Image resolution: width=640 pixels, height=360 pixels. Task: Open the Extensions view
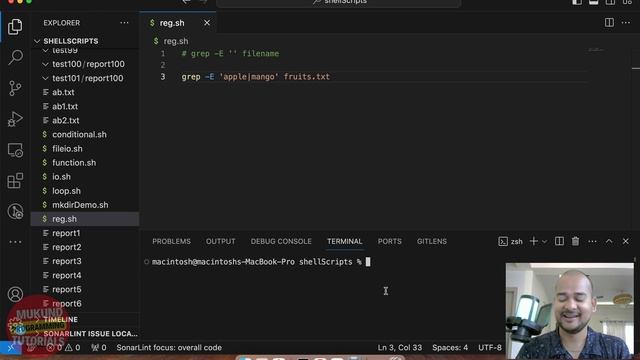15,180
